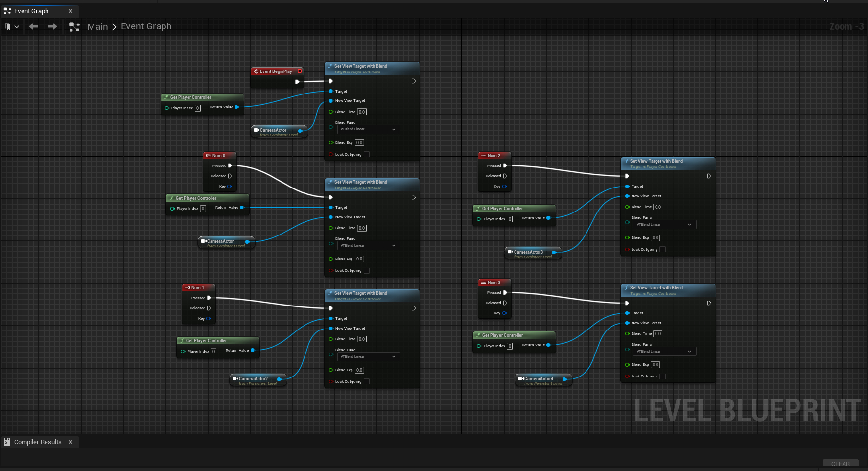Screen dimensions: 868x471
Task: Open the bookmarks dropdown in the graph toolbar
Action: coord(12,27)
